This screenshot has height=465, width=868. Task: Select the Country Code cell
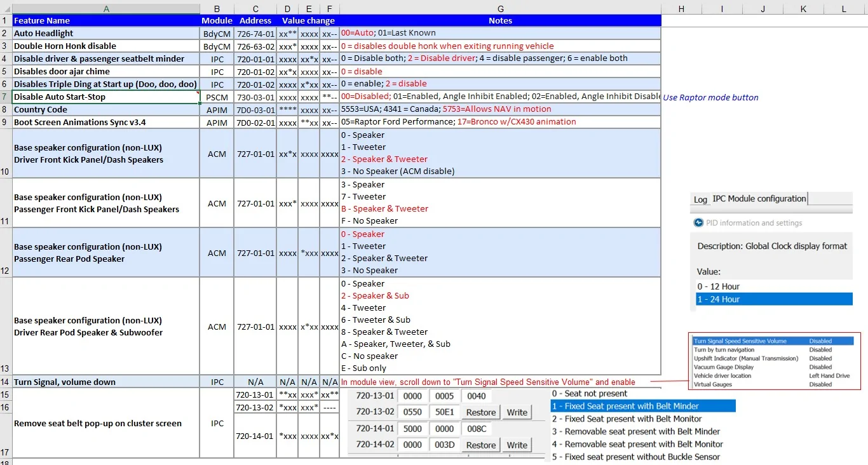point(106,110)
